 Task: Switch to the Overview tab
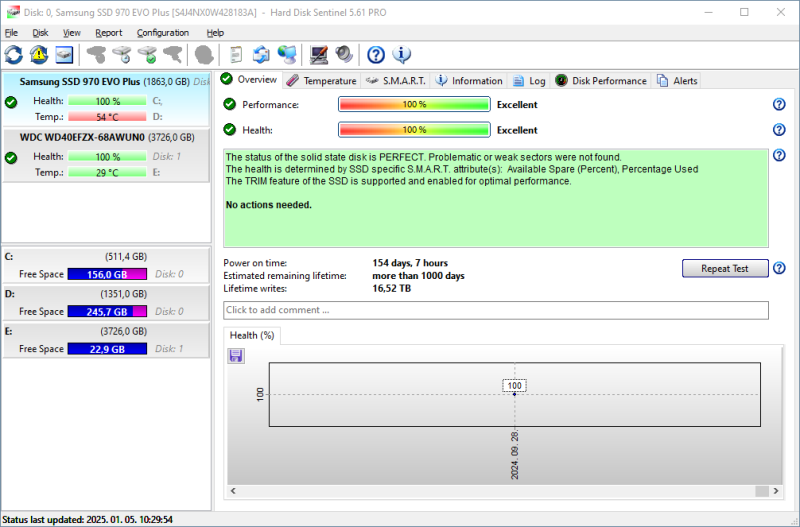coord(249,80)
